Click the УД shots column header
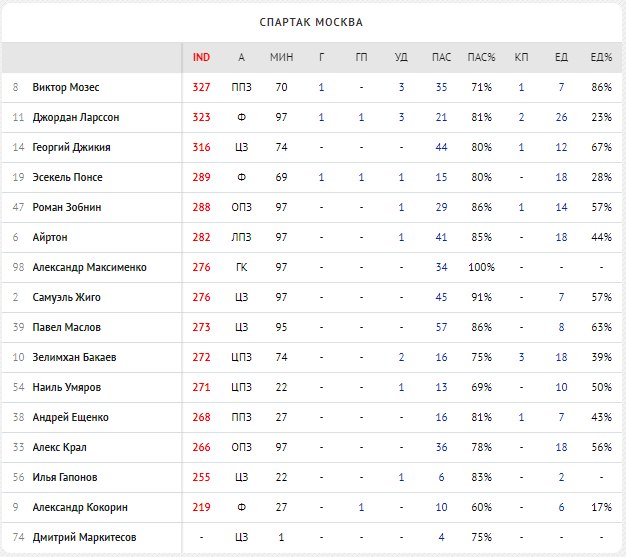The width and height of the screenshot is (626, 557). click(401, 57)
